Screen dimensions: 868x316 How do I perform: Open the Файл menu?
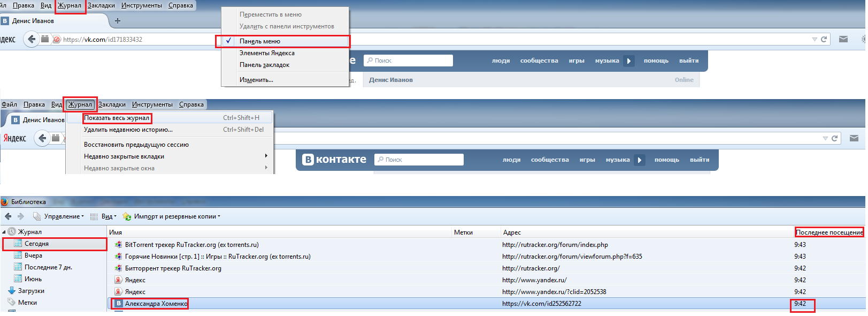9,104
